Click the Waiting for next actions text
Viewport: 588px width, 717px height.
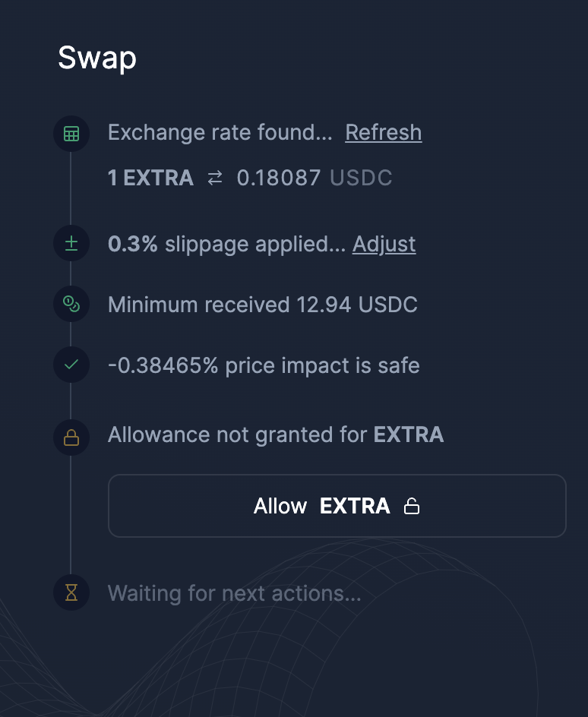pyautogui.click(x=234, y=593)
